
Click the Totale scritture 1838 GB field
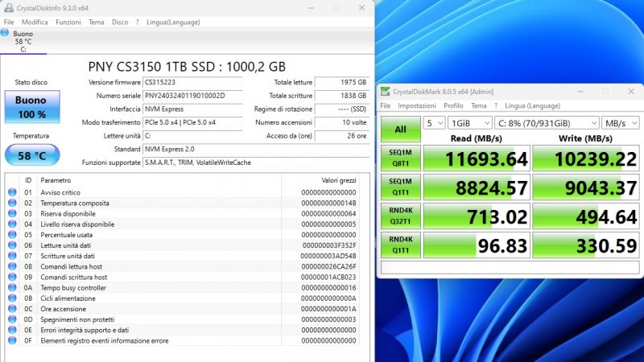tap(342, 96)
